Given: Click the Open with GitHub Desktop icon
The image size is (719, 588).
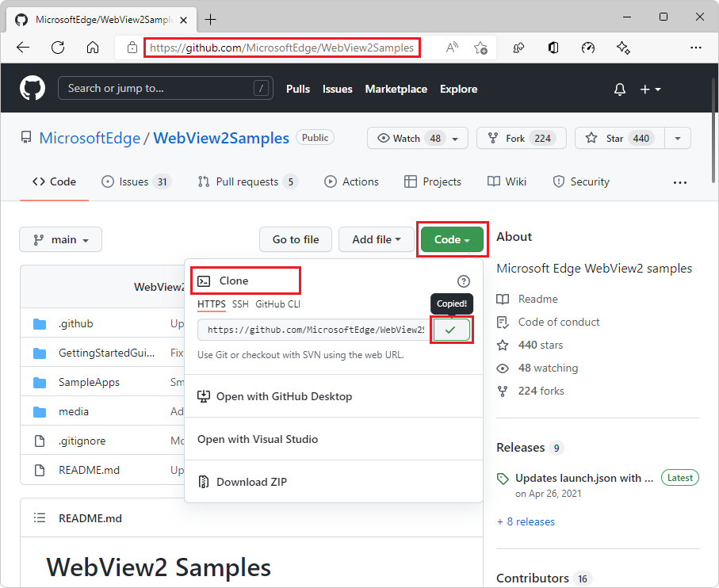Looking at the screenshot, I should pyautogui.click(x=205, y=398).
